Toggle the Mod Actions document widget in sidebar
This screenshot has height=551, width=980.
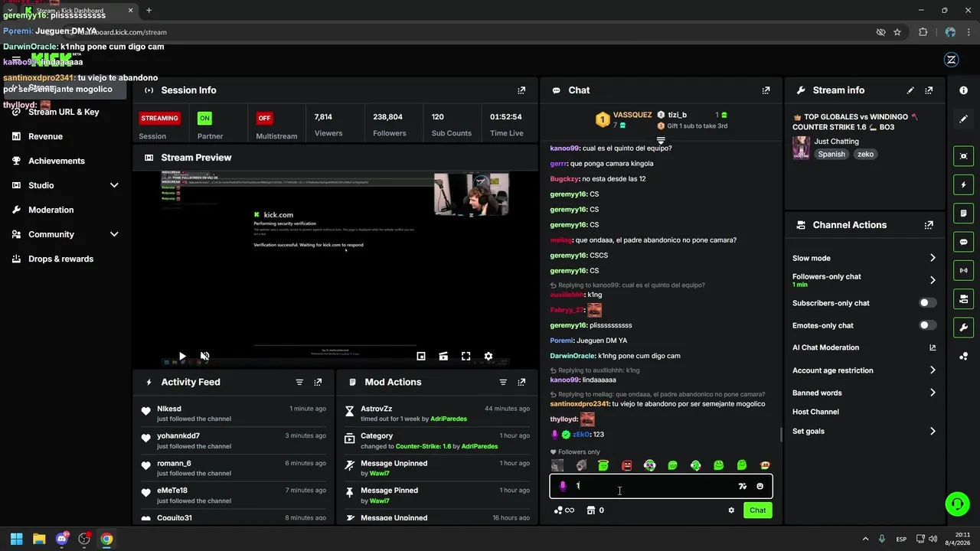(963, 213)
